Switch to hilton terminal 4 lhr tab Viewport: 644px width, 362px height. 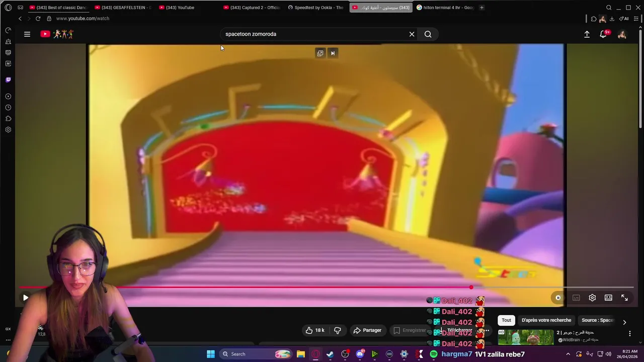pos(445,8)
